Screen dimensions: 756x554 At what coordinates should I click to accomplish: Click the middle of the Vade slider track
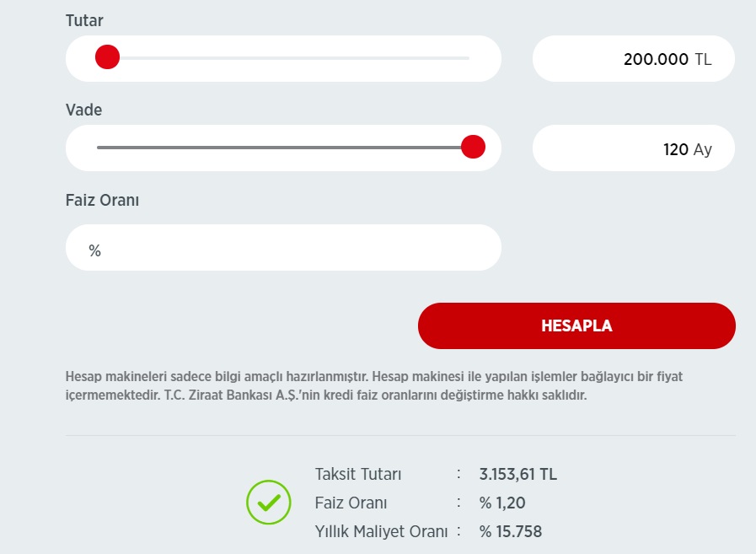[x=283, y=148]
